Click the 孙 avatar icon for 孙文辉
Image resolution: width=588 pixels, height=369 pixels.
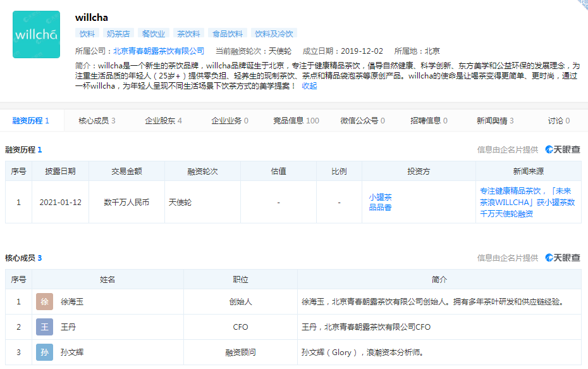pos(45,352)
